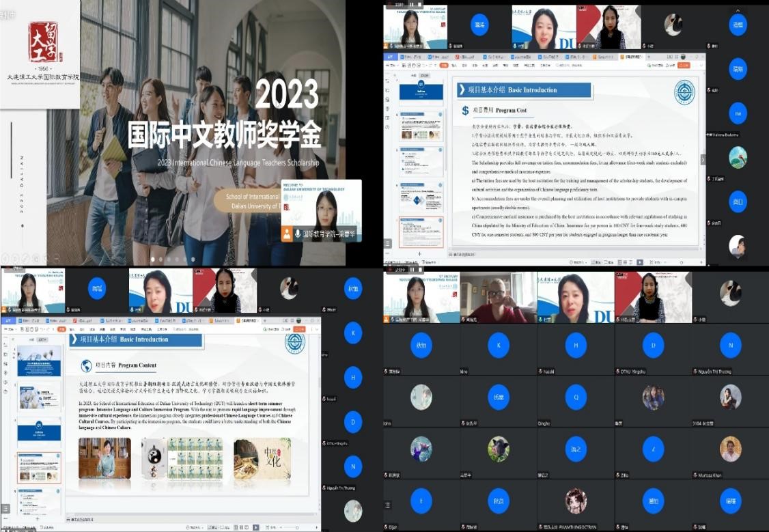The image size is (769, 532).
Task: Expand side panel arrow right of Program Cost slide
Action: [x=703, y=159]
